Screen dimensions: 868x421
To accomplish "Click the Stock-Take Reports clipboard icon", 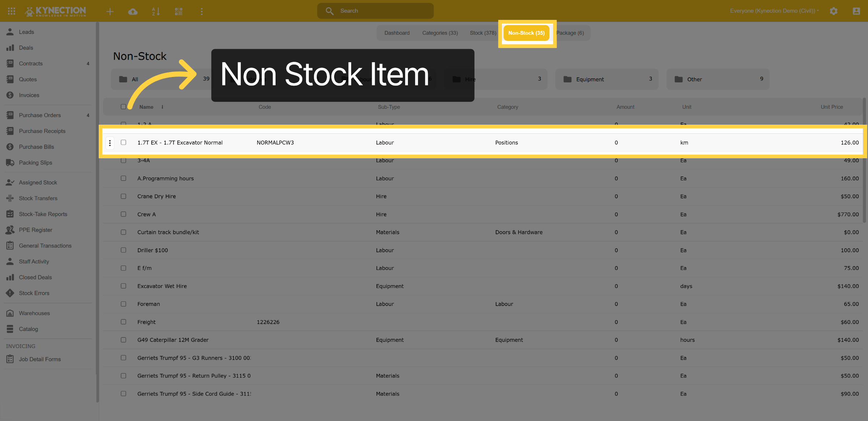I will click(10, 214).
